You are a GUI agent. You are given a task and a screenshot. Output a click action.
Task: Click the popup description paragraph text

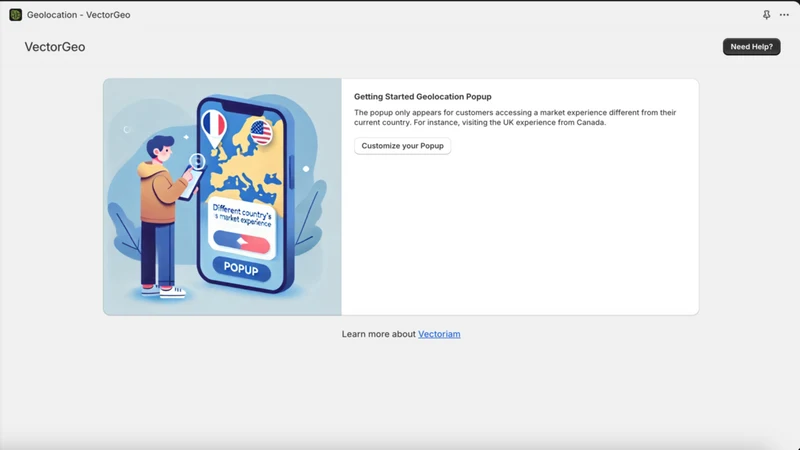[x=515, y=117]
